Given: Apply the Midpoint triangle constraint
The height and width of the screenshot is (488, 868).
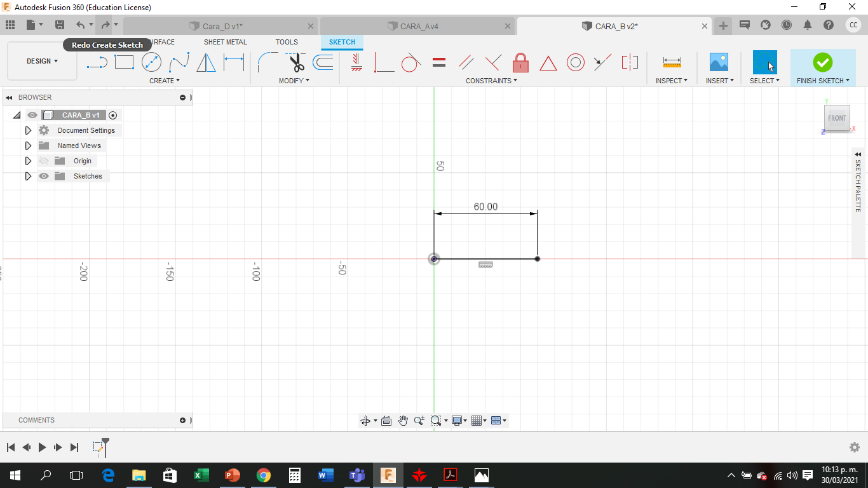Looking at the screenshot, I should (548, 63).
